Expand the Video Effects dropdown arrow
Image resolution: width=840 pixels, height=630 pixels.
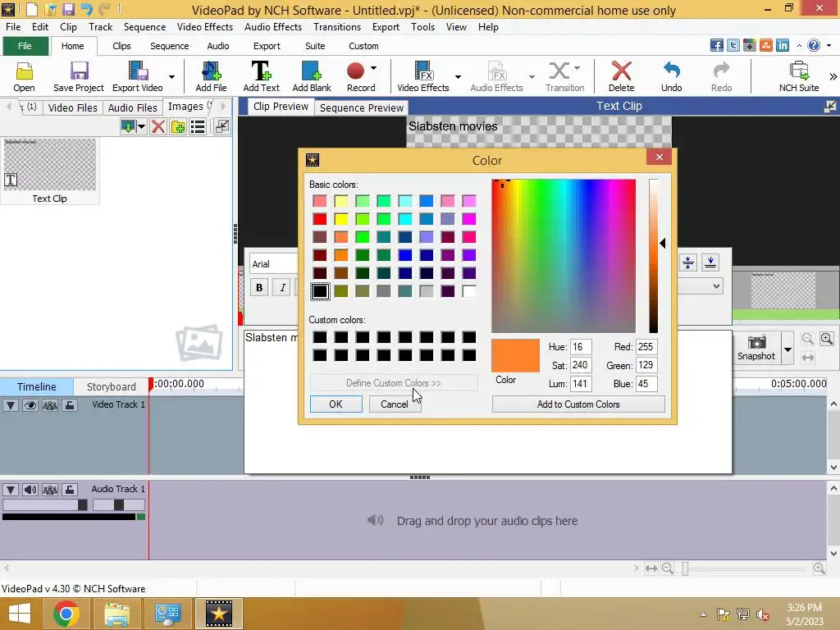tap(458, 76)
